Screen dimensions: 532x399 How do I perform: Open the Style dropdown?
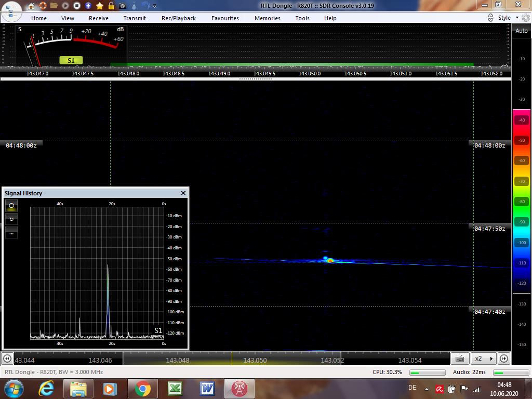coord(508,18)
